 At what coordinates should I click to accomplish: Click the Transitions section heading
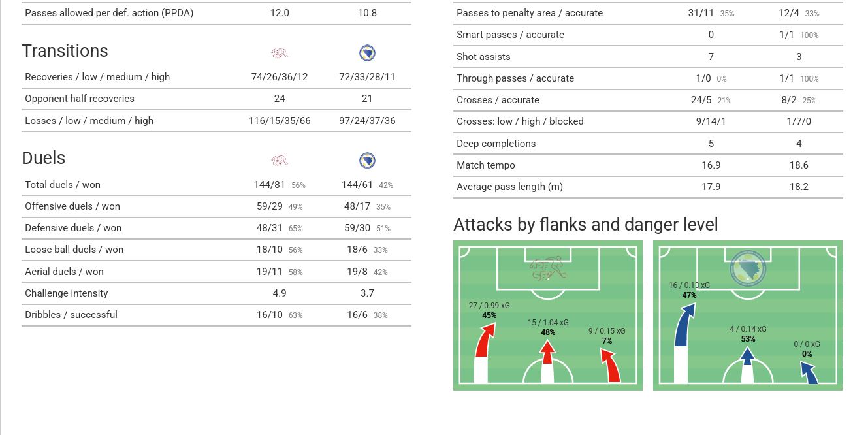click(x=65, y=51)
